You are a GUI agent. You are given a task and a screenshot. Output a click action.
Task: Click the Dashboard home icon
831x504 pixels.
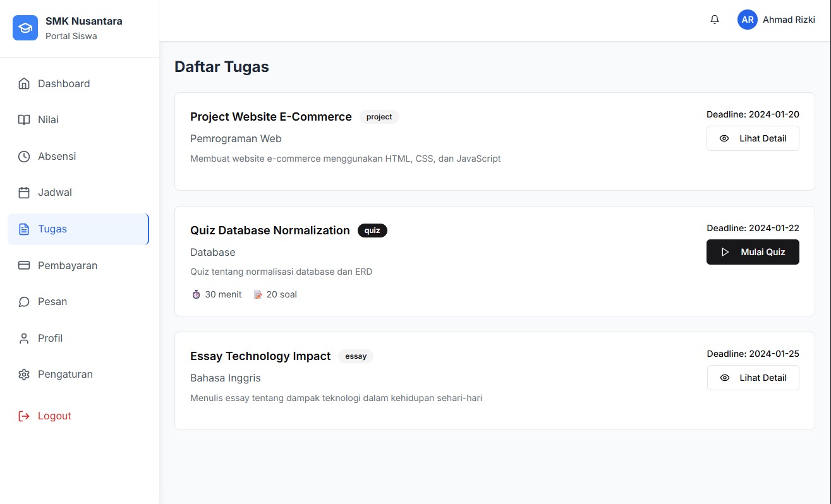tap(24, 84)
